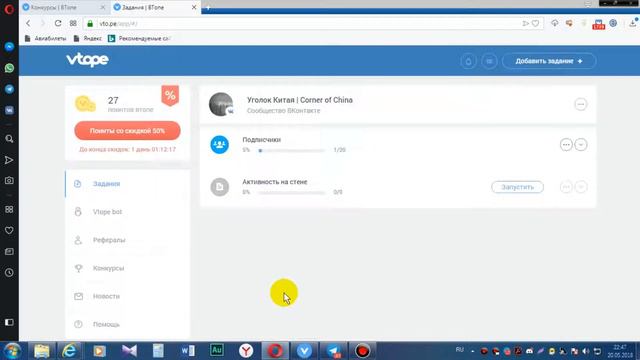Expand the Активность на стене chevron
The width and height of the screenshot is (640, 360).
pyautogui.click(x=581, y=187)
